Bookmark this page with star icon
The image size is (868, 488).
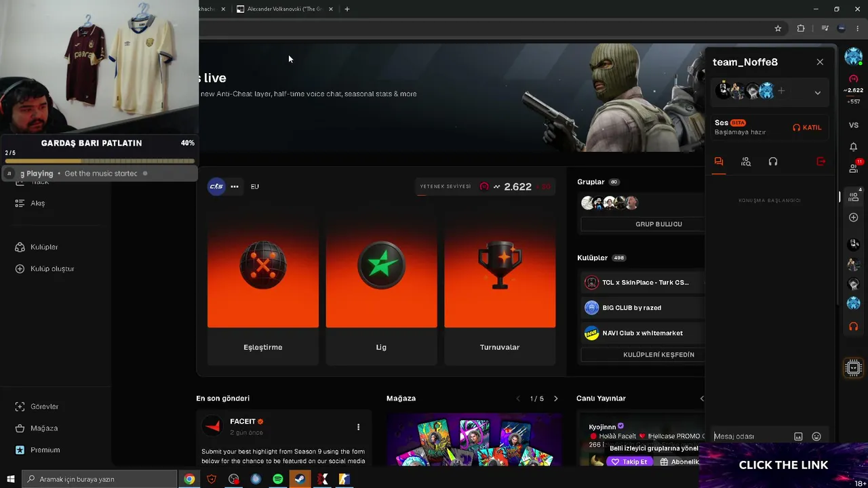pos(778,28)
